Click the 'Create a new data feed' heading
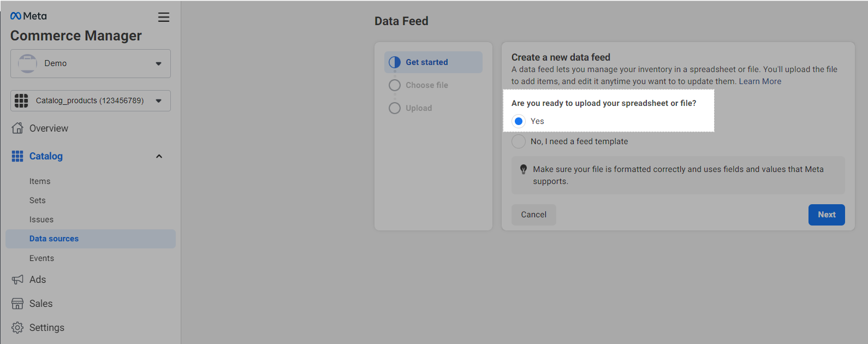This screenshot has width=868, height=344. 561,57
